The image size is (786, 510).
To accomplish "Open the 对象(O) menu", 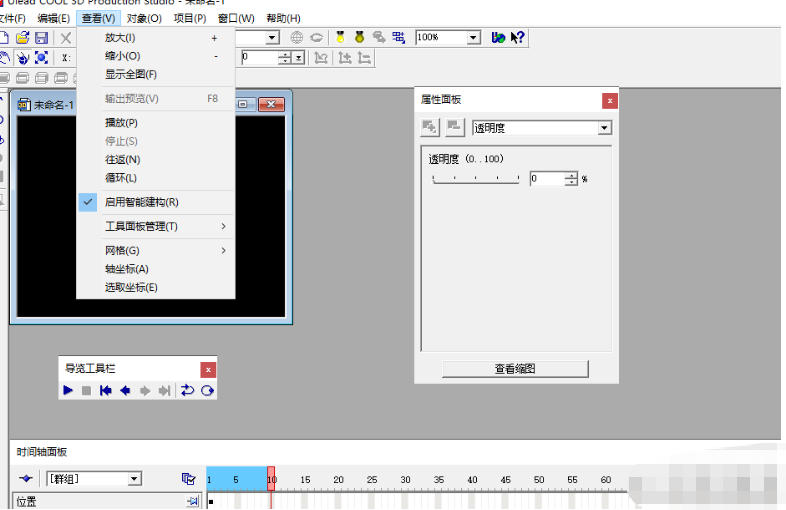I will pyautogui.click(x=144, y=18).
